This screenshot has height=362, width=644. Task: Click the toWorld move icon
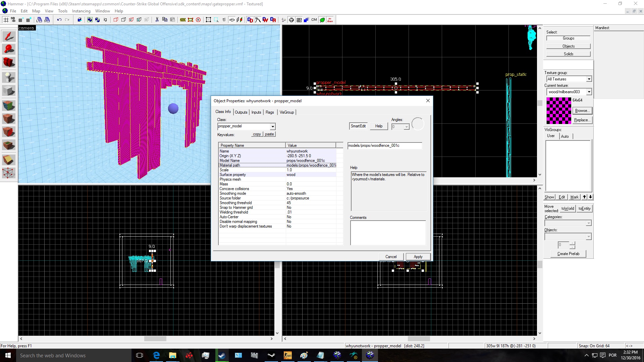click(567, 208)
